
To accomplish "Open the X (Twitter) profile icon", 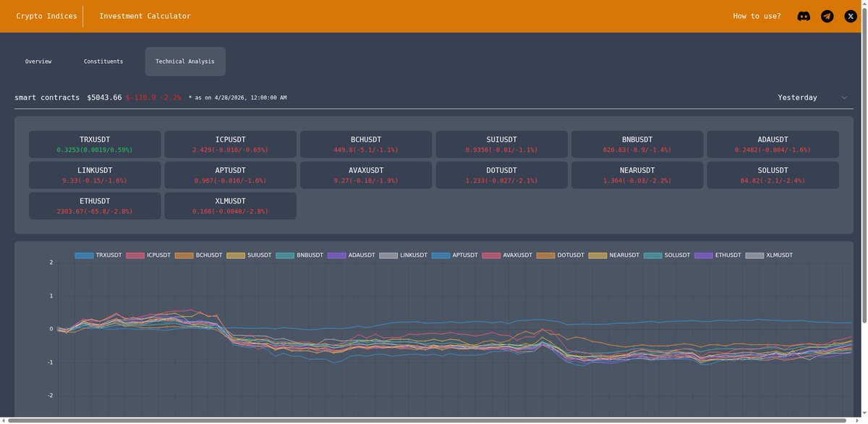I will [850, 15].
